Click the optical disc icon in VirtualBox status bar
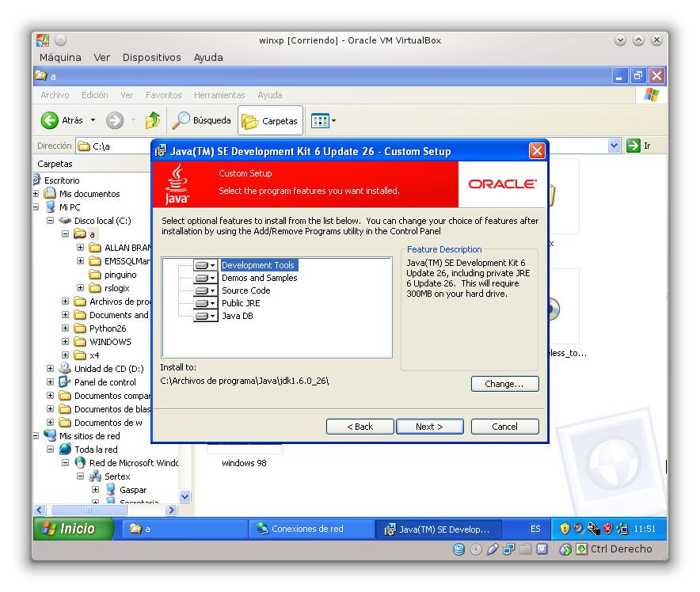 tap(475, 548)
